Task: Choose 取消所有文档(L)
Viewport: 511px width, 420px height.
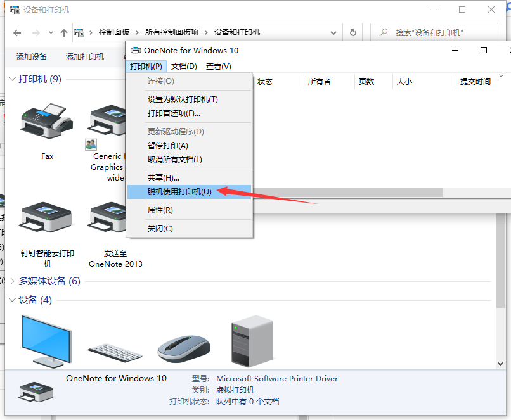Action: tap(190, 160)
